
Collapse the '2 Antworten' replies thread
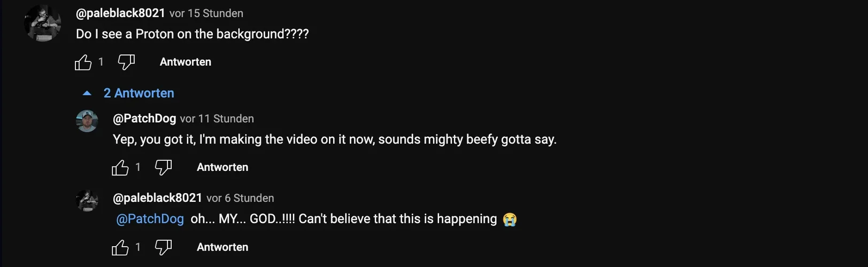139,93
